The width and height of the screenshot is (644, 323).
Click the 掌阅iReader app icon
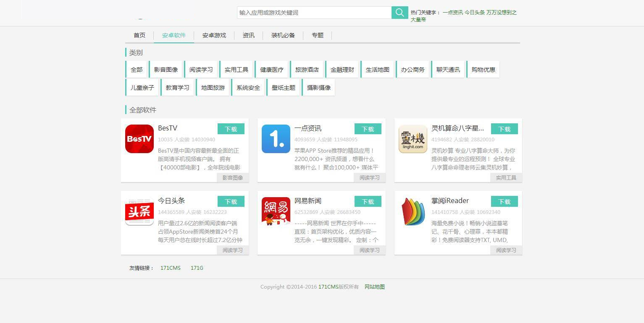pos(413,211)
